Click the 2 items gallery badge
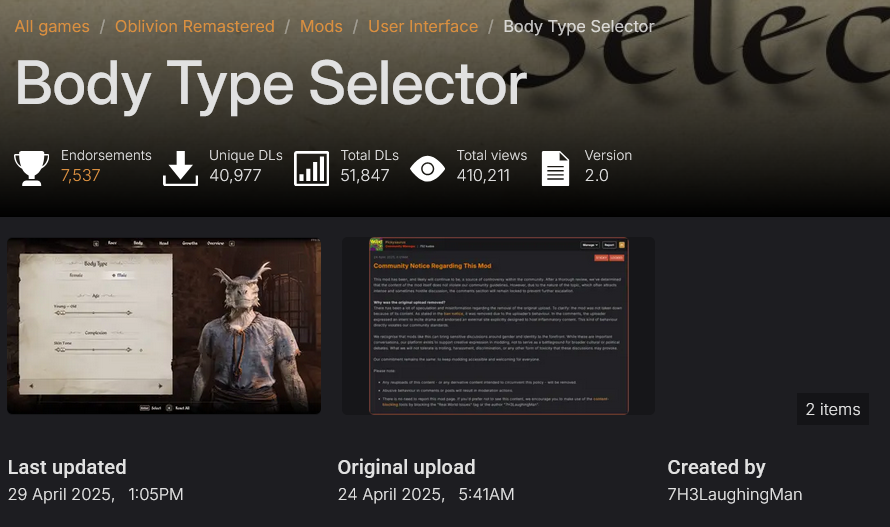890x527 pixels. point(833,409)
